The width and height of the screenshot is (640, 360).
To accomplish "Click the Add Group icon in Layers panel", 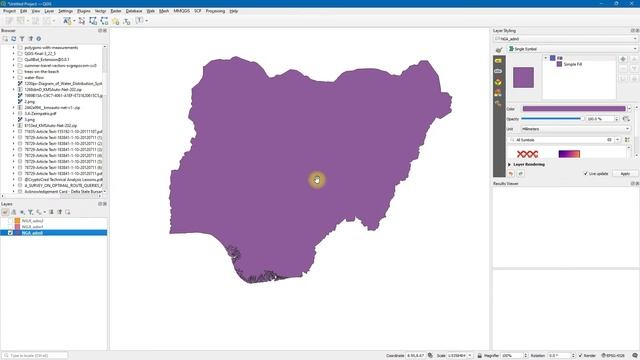I will [x=13, y=212].
